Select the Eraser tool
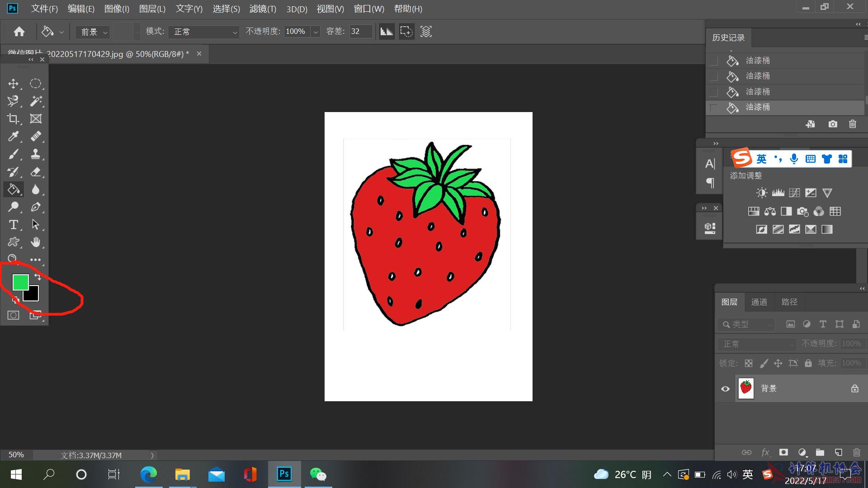This screenshot has width=868, height=488. point(36,172)
